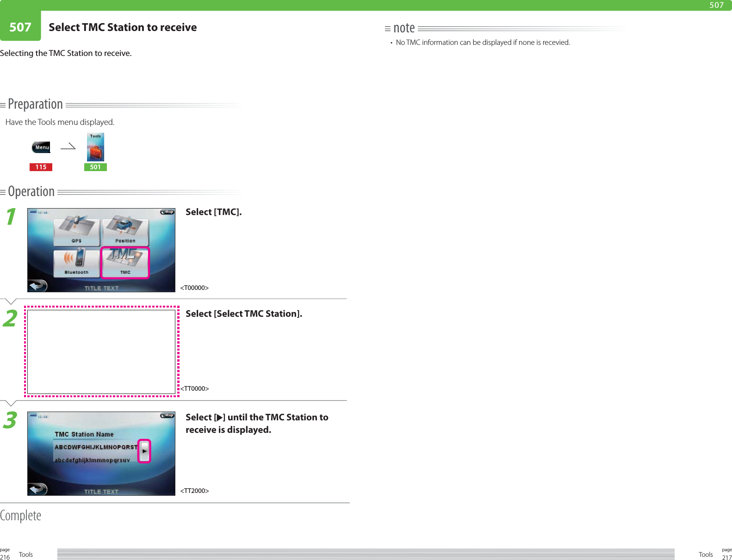The height and width of the screenshot is (560, 732).
Task: Click the Select [Select TMC Station] instruction
Action: (244, 314)
